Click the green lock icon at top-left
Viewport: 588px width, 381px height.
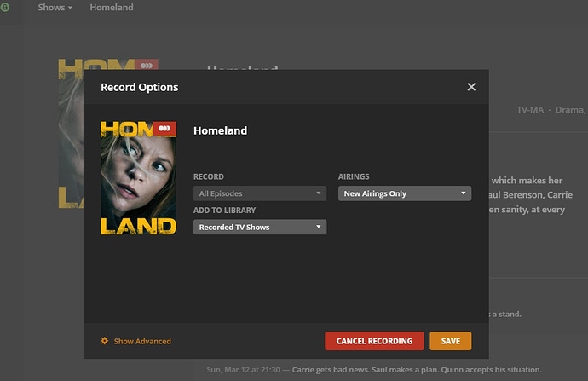pos(5,7)
